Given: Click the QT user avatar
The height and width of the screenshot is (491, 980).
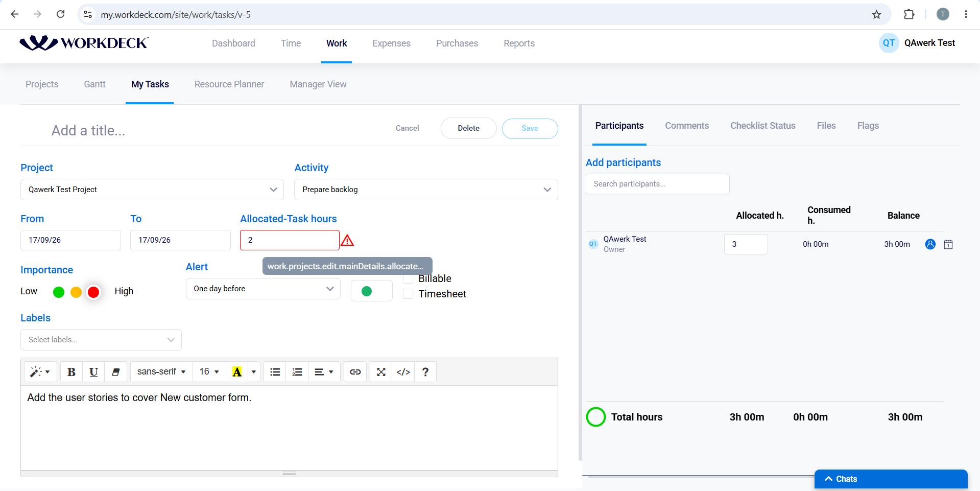Looking at the screenshot, I should click(x=889, y=43).
